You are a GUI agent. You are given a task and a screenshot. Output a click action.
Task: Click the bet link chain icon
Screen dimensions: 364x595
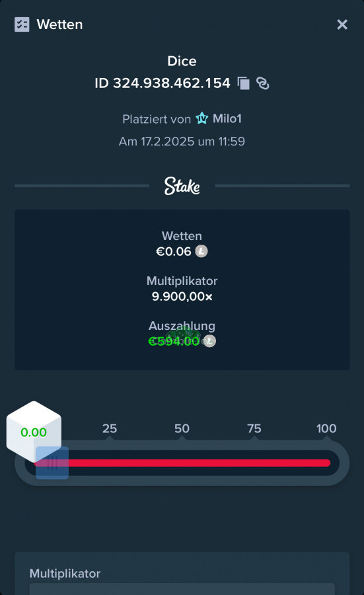[x=263, y=83]
